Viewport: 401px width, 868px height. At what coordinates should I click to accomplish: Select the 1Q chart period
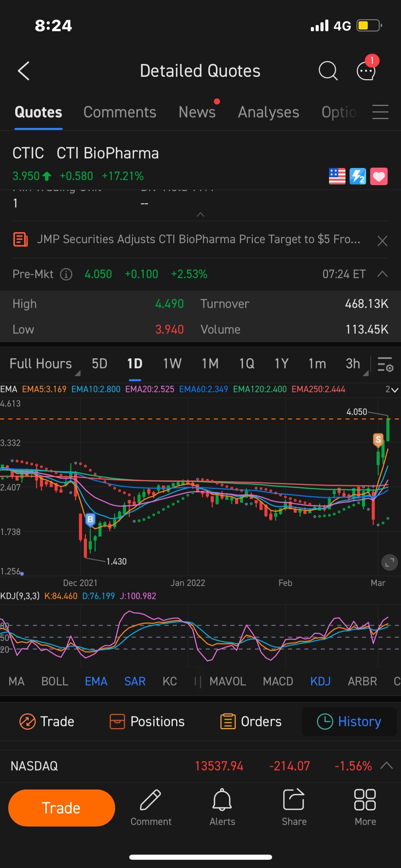click(x=247, y=364)
